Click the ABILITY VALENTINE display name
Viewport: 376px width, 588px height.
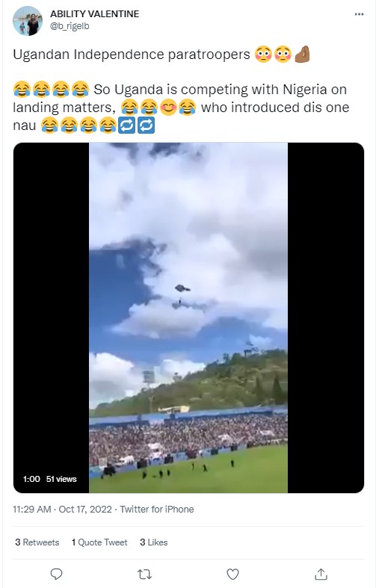point(95,14)
